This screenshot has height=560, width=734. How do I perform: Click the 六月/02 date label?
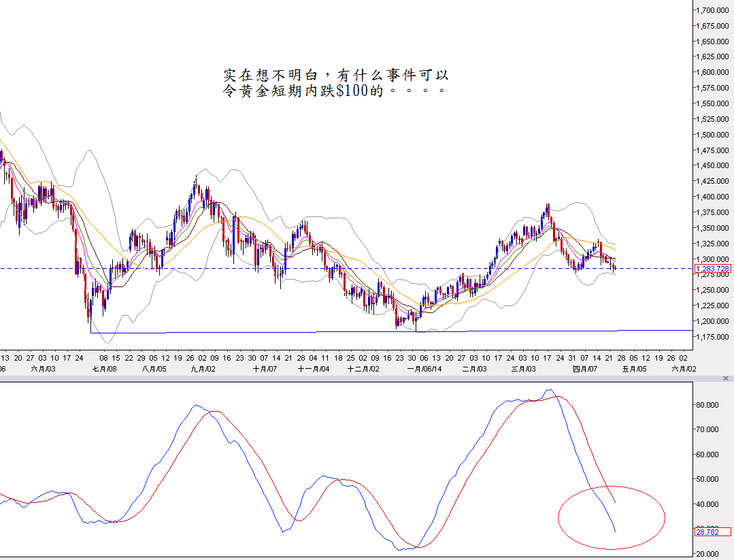pyautogui.click(x=684, y=369)
